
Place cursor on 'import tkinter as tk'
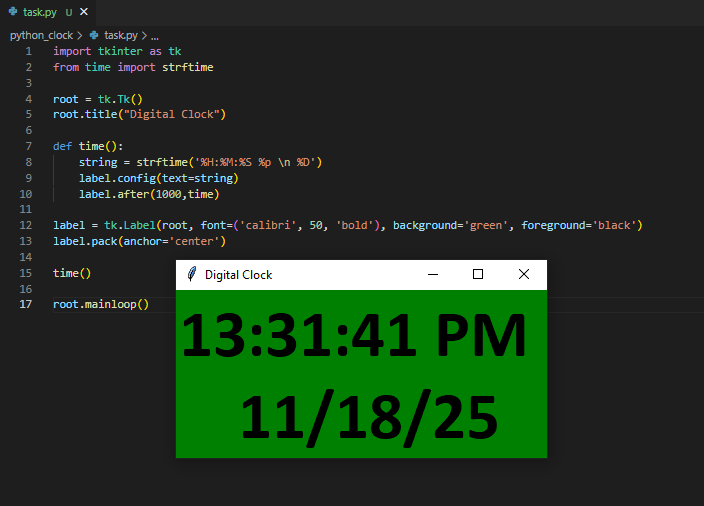[117, 51]
